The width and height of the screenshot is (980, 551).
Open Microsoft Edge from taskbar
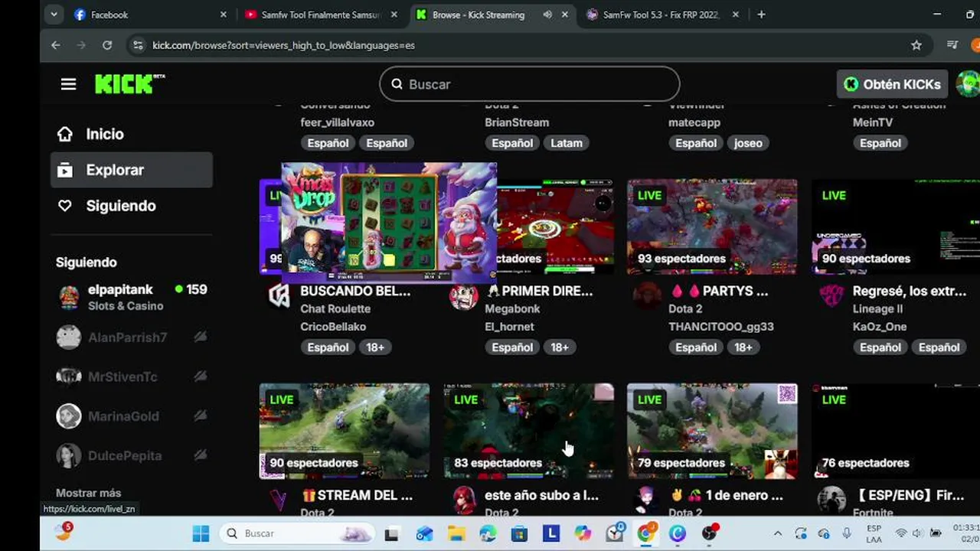pos(488,533)
